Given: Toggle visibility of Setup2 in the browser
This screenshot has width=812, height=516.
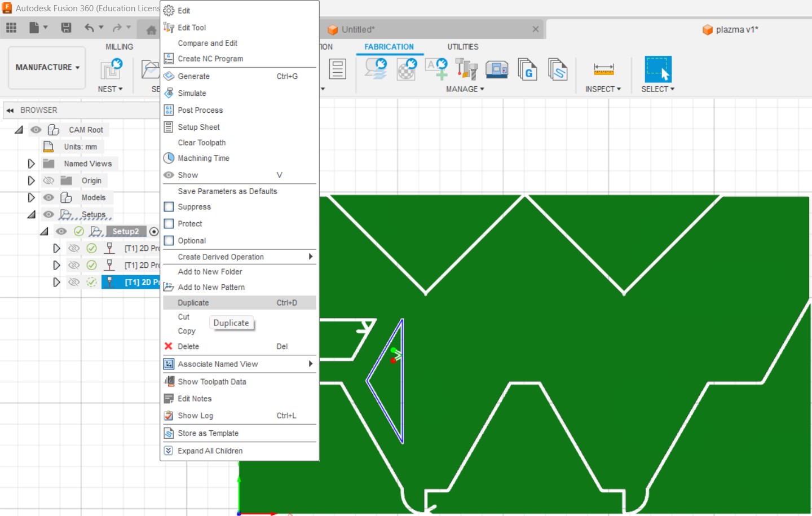Looking at the screenshot, I should point(61,231).
